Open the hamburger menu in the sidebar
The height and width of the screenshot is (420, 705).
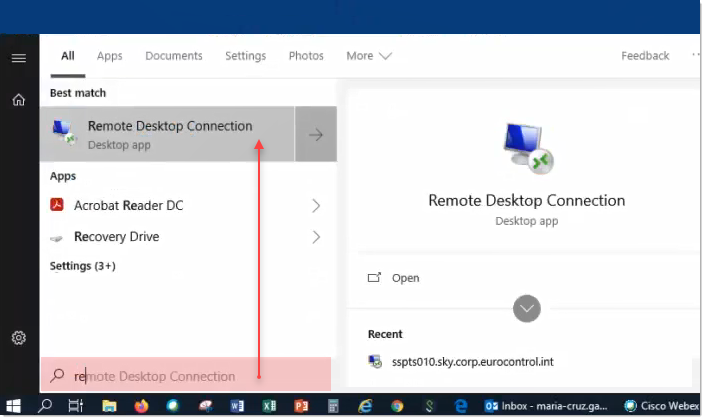[x=18, y=58]
